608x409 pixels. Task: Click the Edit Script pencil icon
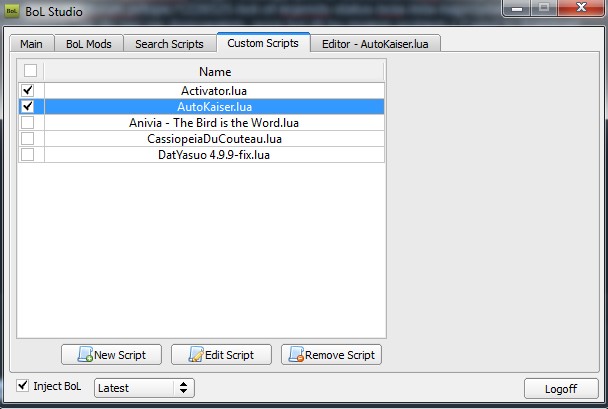point(196,354)
